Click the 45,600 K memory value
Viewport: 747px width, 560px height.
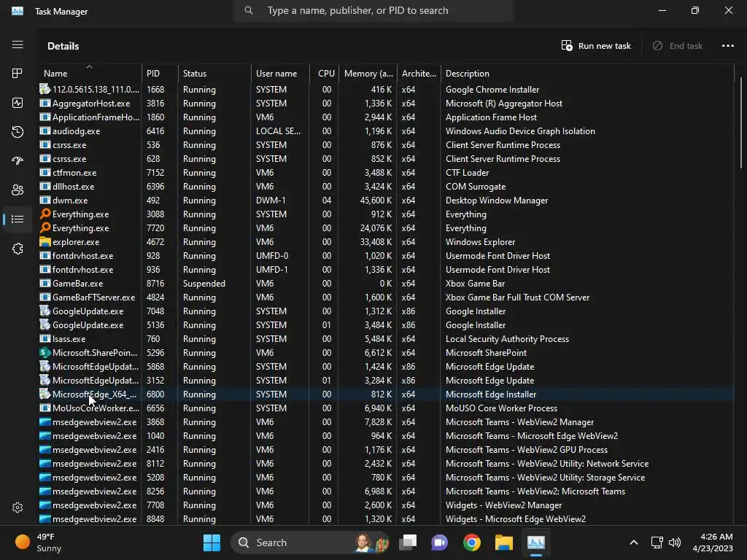(x=376, y=200)
